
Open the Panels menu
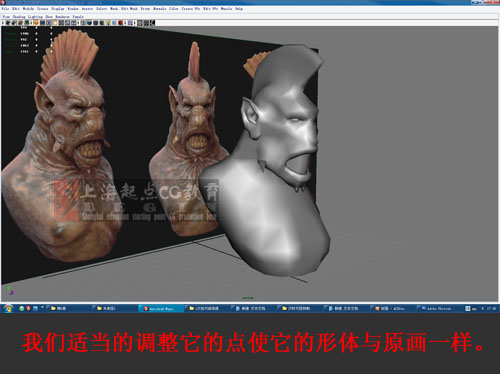[78, 17]
